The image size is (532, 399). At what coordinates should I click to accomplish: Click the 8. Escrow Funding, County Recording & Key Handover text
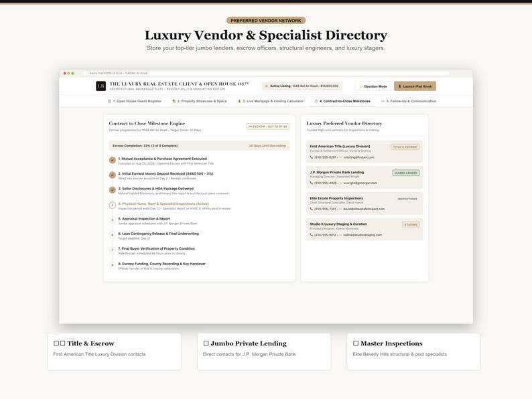(x=162, y=264)
